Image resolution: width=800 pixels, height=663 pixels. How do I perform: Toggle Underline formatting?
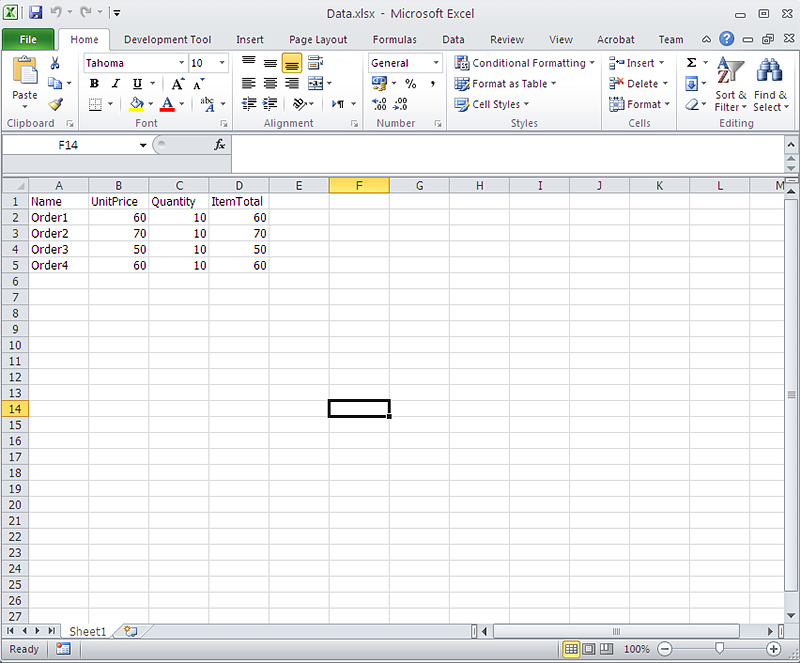pyautogui.click(x=137, y=84)
